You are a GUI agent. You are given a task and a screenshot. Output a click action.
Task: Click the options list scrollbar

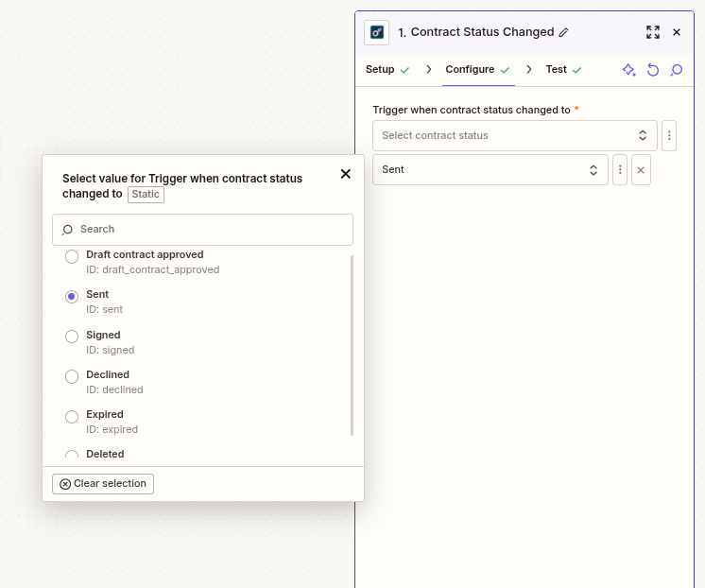click(352, 345)
